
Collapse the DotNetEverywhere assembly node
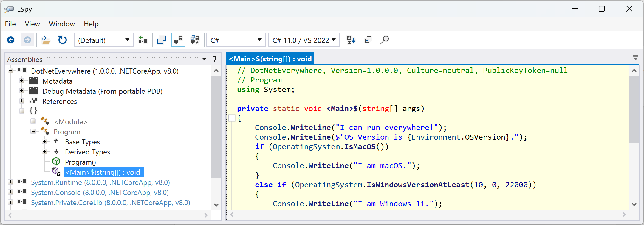point(10,71)
